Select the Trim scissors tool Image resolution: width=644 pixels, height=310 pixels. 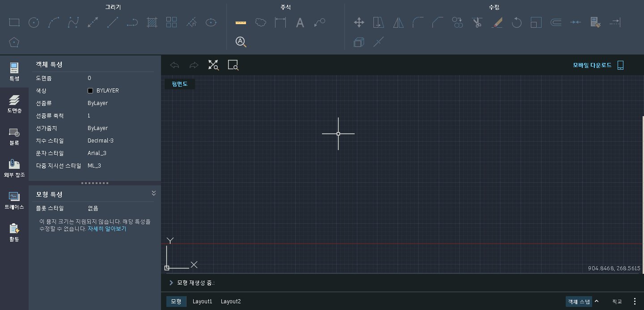coord(477,22)
